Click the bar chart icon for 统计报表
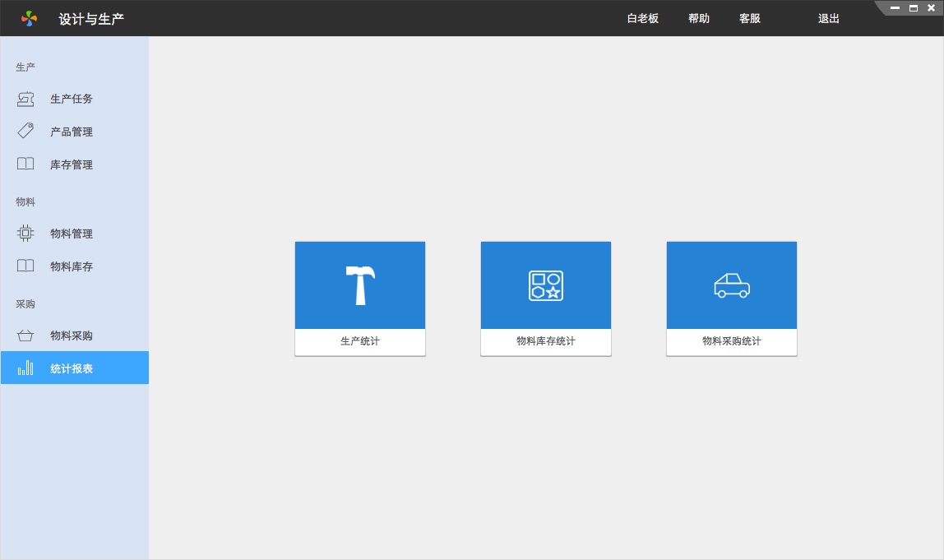The width and height of the screenshot is (944, 560). point(25,368)
